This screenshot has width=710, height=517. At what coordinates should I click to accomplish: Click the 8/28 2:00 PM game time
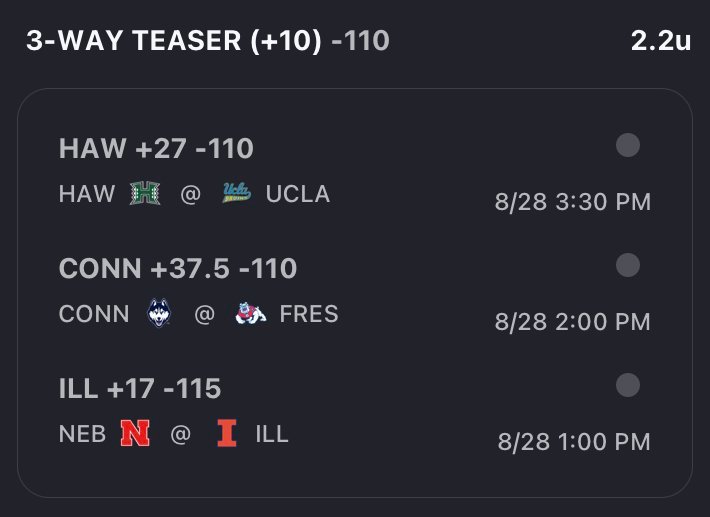573,322
